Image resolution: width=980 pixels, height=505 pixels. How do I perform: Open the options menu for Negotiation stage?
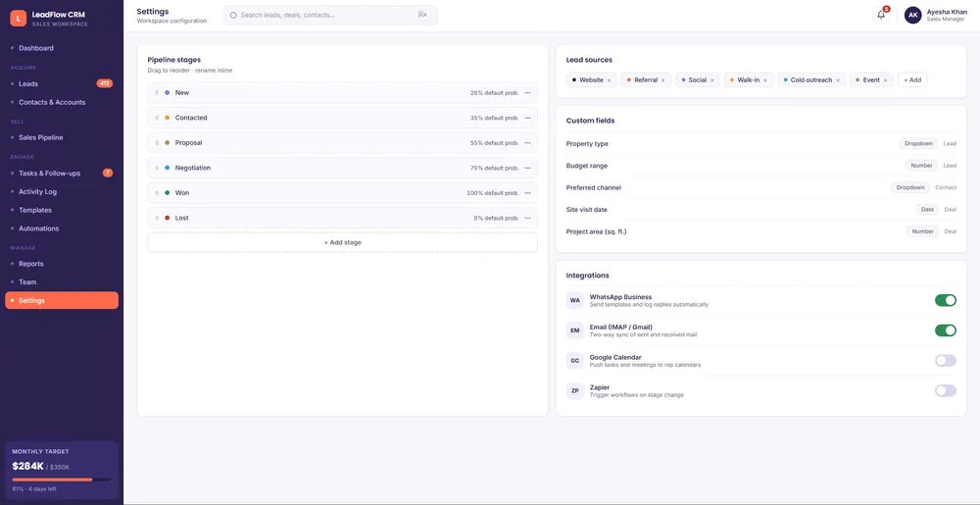527,168
